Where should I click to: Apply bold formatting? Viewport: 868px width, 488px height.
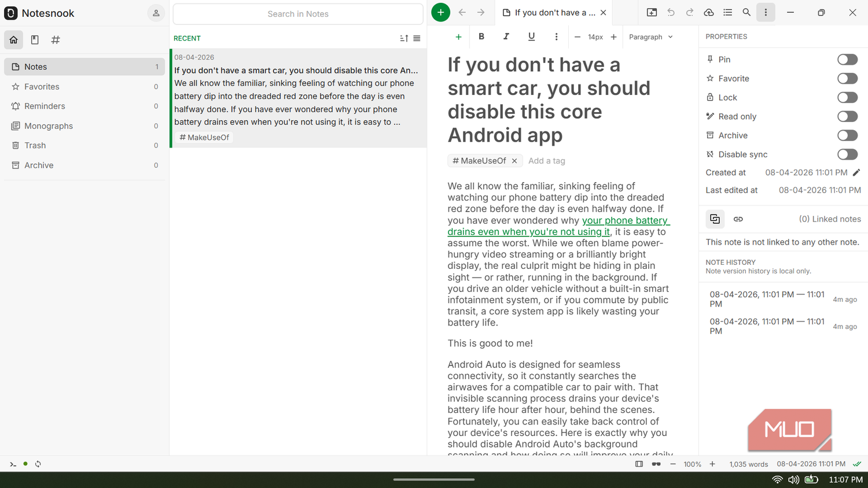click(481, 36)
